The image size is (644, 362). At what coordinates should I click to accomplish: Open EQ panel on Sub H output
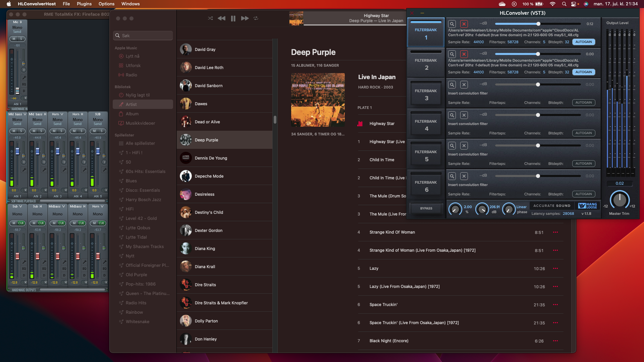tap(44, 268)
